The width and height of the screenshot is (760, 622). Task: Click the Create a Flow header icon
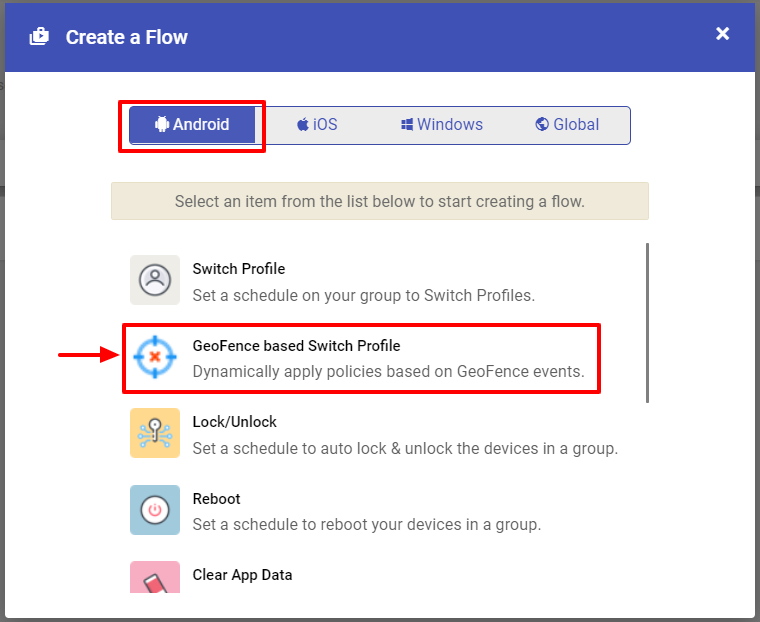pos(39,37)
